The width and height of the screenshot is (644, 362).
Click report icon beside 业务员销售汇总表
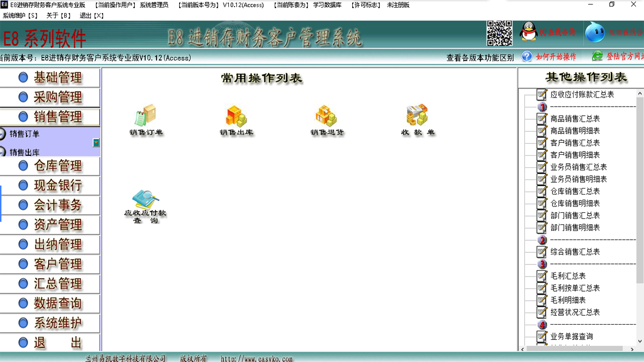coord(542,167)
